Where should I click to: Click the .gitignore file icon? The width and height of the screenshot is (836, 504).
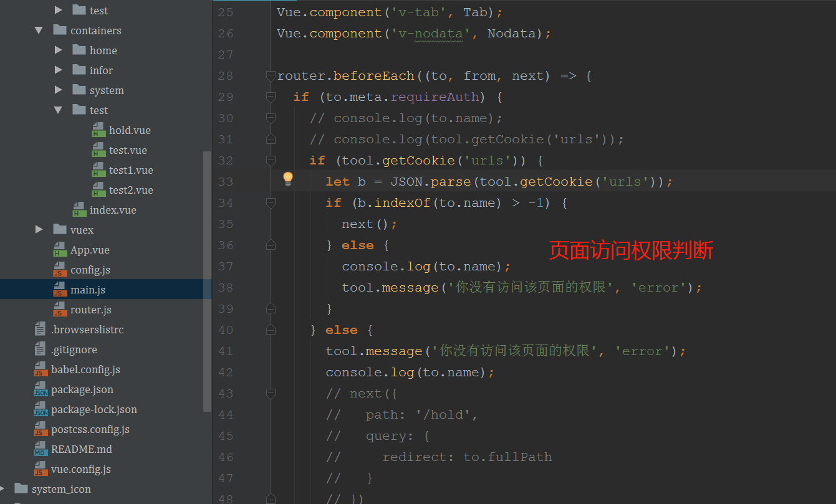(x=41, y=349)
